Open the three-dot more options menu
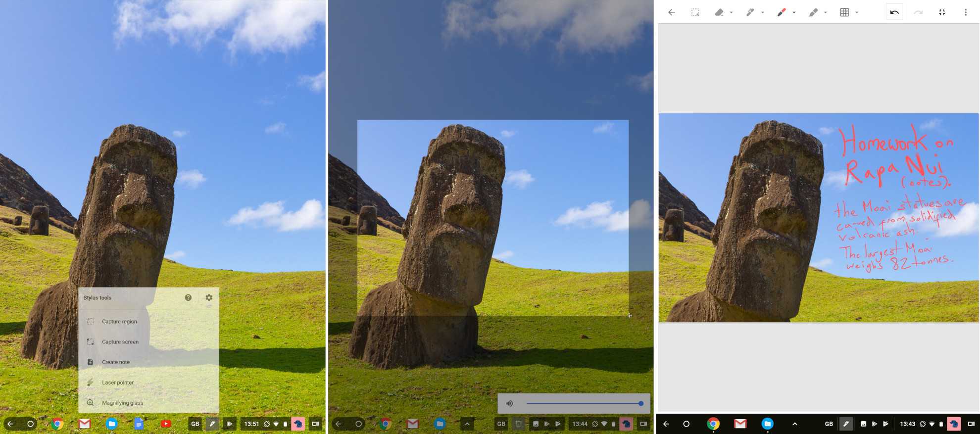 click(965, 12)
